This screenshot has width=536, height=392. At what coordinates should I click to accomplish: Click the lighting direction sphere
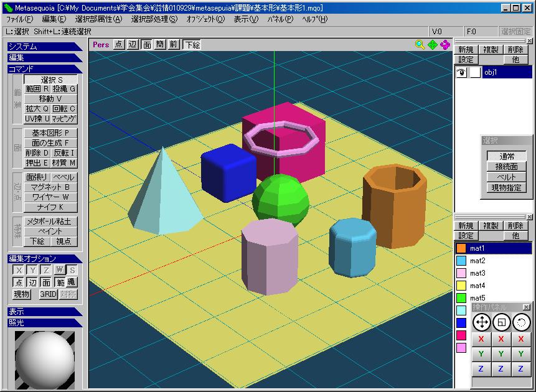tap(45, 360)
